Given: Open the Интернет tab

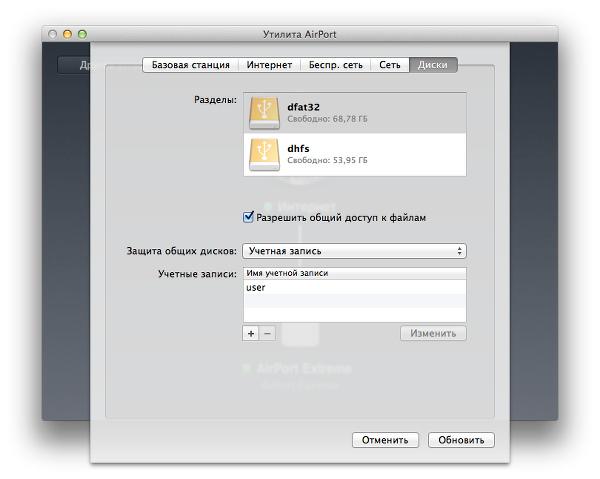Looking at the screenshot, I should pyautogui.click(x=269, y=65).
